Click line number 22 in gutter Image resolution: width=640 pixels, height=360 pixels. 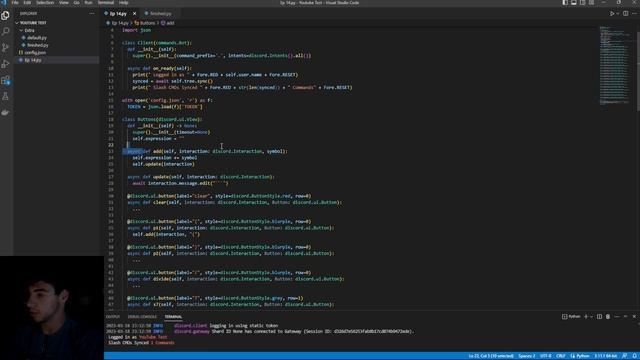pos(111,145)
